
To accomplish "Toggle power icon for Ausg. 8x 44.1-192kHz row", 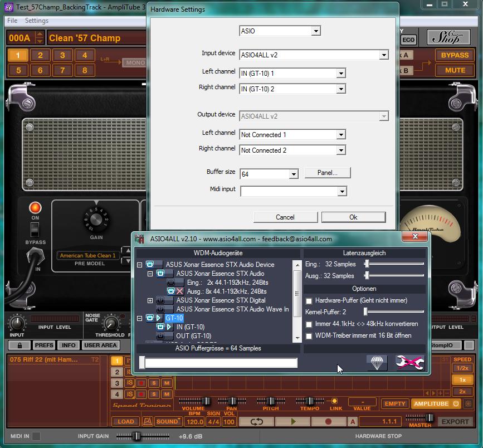I will click(171, 291).
